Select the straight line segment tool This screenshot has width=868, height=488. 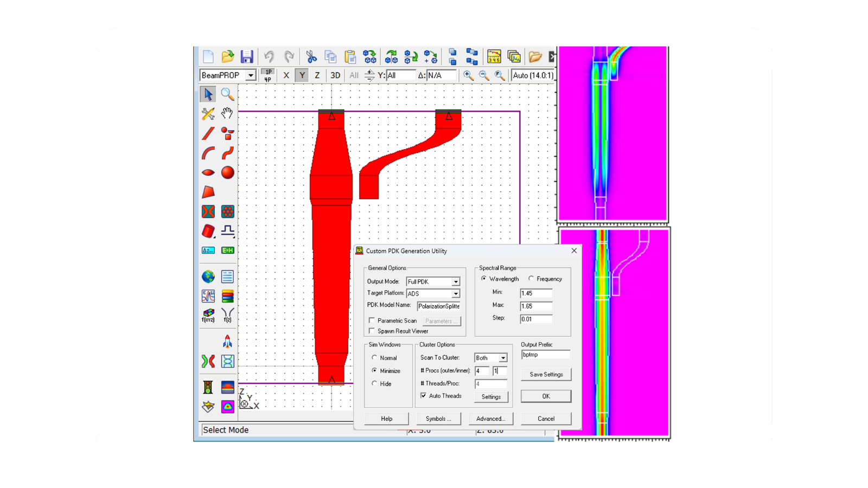pyautogui.click(x=208, y=133)
